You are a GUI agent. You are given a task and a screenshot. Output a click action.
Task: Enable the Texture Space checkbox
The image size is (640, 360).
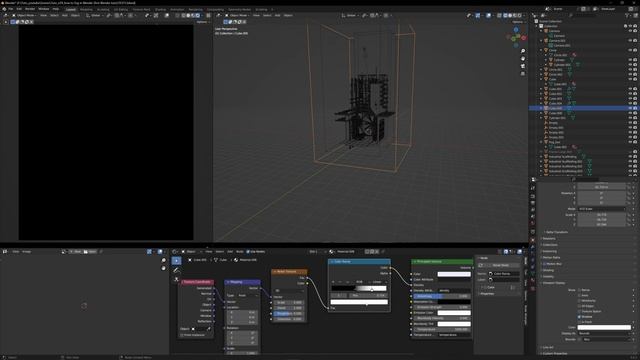(x=579, y=311)
